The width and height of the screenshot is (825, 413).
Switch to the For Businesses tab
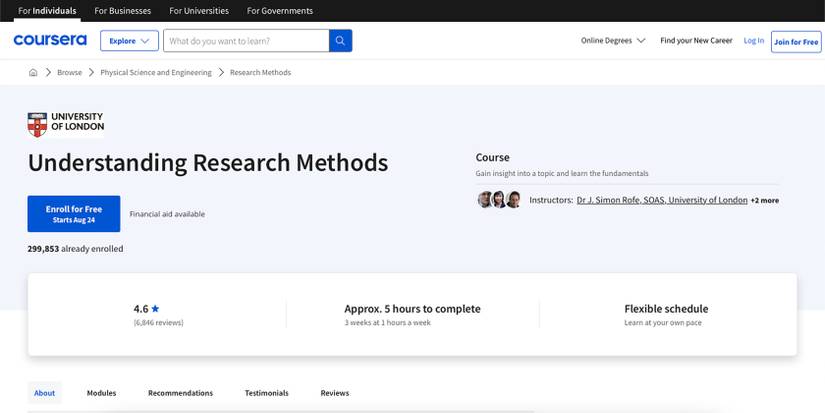pyautogui.click(x=123, y=11)
